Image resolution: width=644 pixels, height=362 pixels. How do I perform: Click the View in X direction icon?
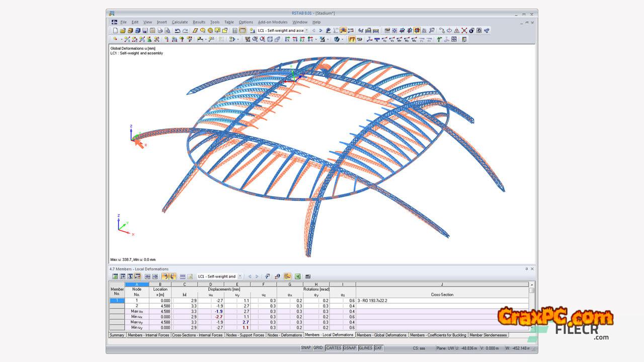point(287,39)
